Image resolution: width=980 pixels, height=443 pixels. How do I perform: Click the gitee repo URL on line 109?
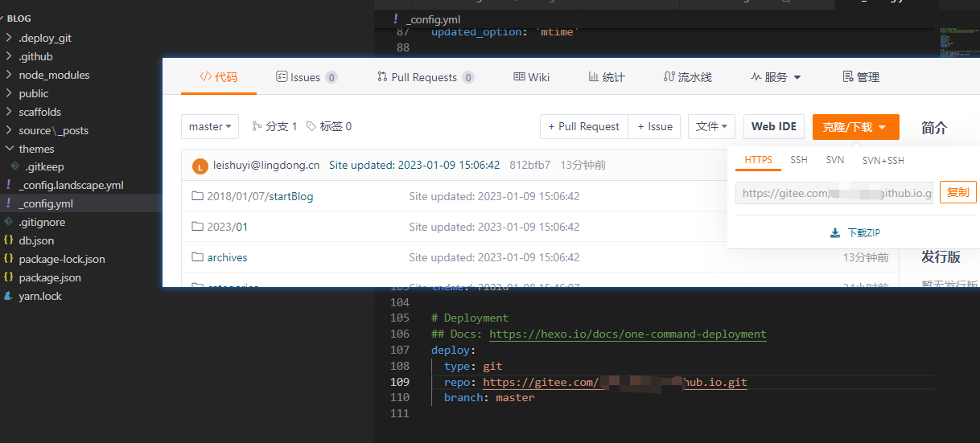tap(615, 382)
